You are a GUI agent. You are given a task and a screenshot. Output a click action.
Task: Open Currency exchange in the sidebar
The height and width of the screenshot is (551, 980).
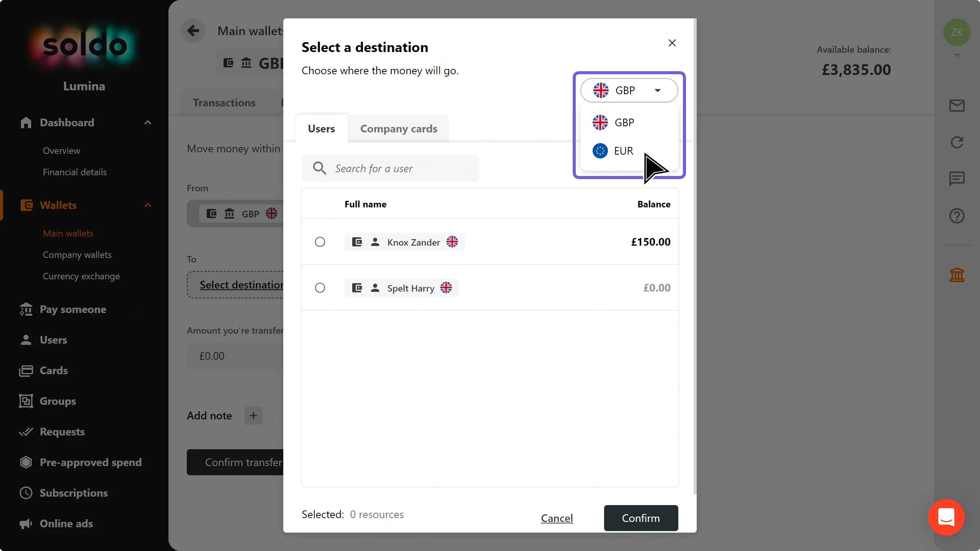[81, 276]
